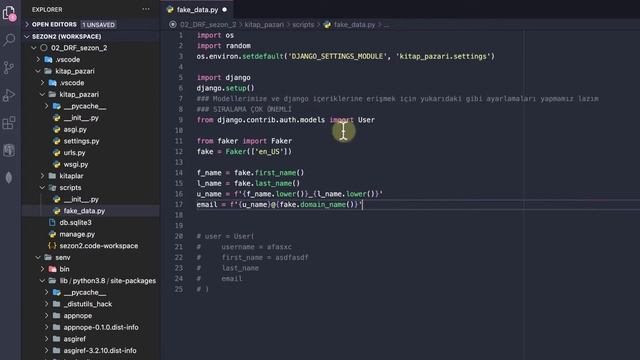Click 'import random' on line 2

pos(224,46)
